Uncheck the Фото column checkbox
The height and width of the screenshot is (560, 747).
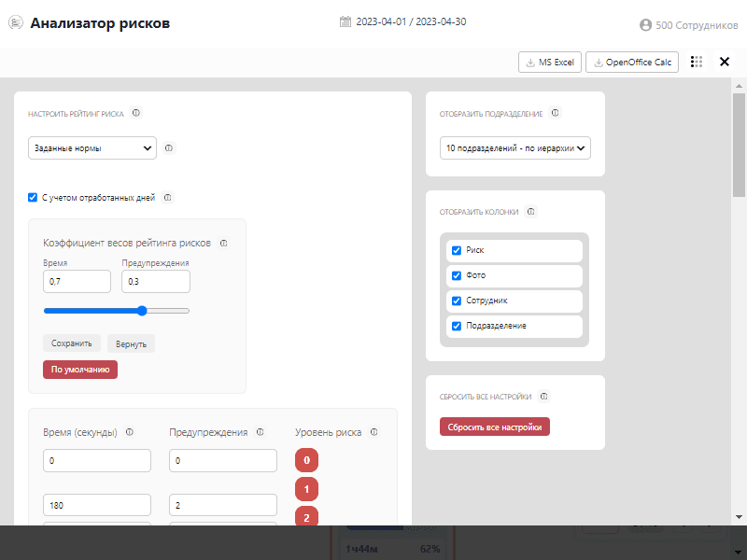pyautogui.click(x=457, y=276)
